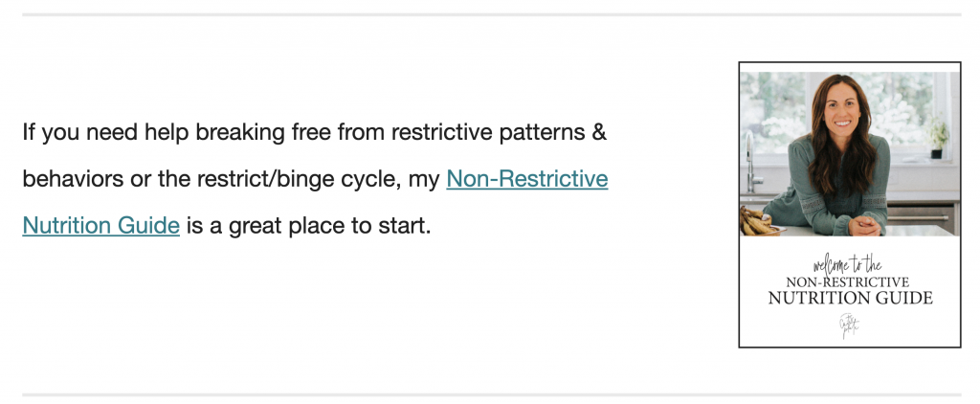Screen dimensions: 980x404
Task: Open the Nutrition Guide cover thumbnail
Action: coord(850,205)
